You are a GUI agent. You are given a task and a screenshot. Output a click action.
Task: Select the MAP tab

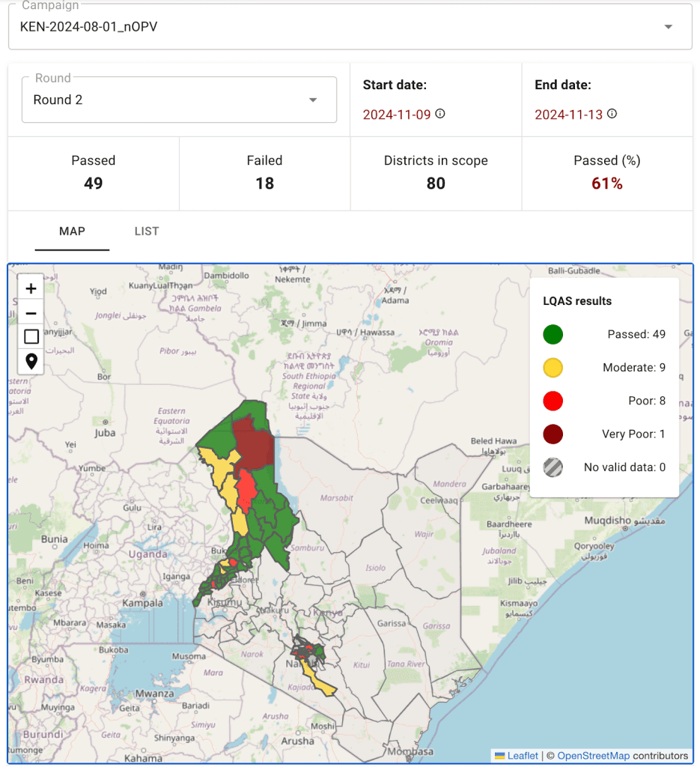pyautogui.click(x=72, y=231)
